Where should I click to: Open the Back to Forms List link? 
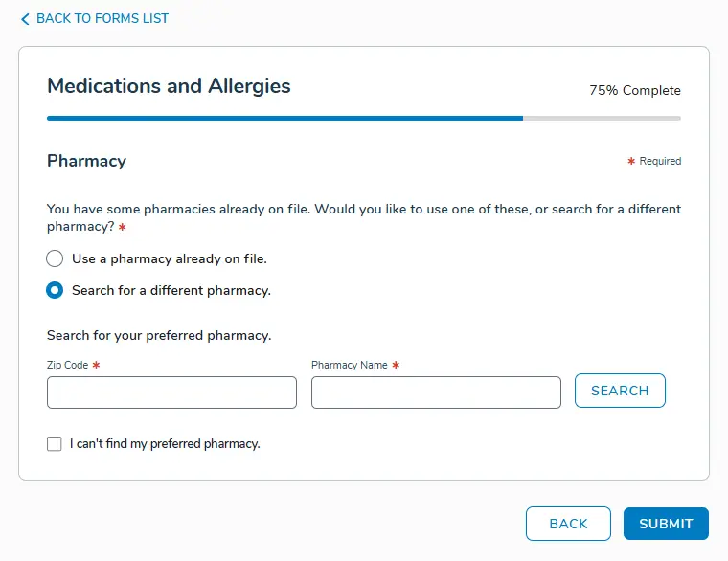(x=102, y=19)
